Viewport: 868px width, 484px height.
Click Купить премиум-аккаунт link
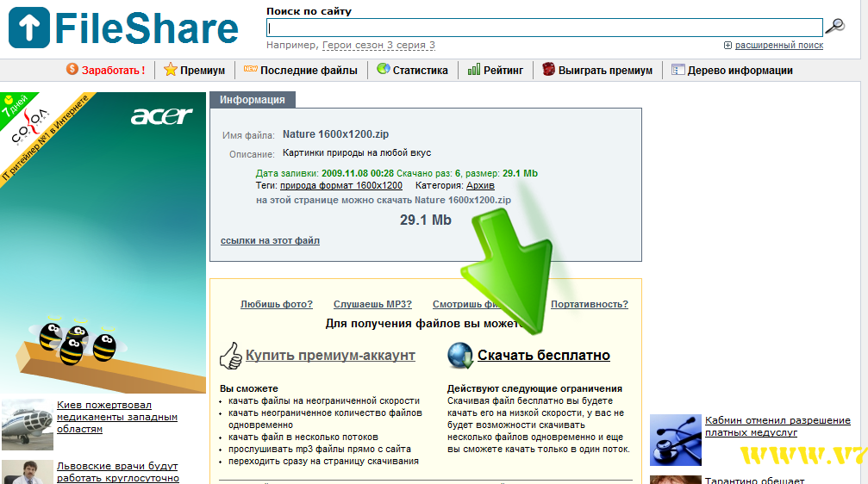(330, 356)
